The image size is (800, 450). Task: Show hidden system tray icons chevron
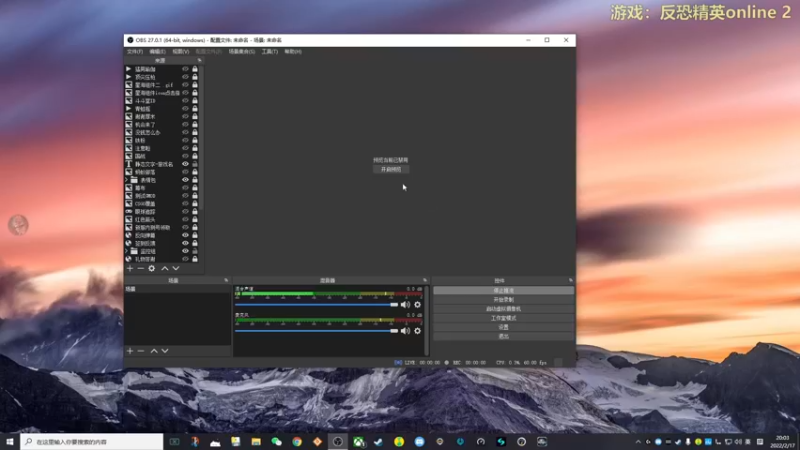[638, 442]
